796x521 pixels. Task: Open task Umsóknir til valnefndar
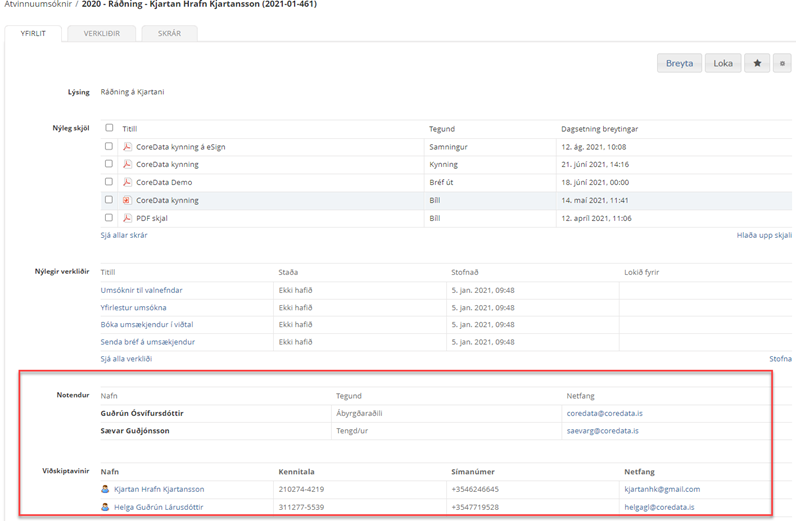point(141,290)
